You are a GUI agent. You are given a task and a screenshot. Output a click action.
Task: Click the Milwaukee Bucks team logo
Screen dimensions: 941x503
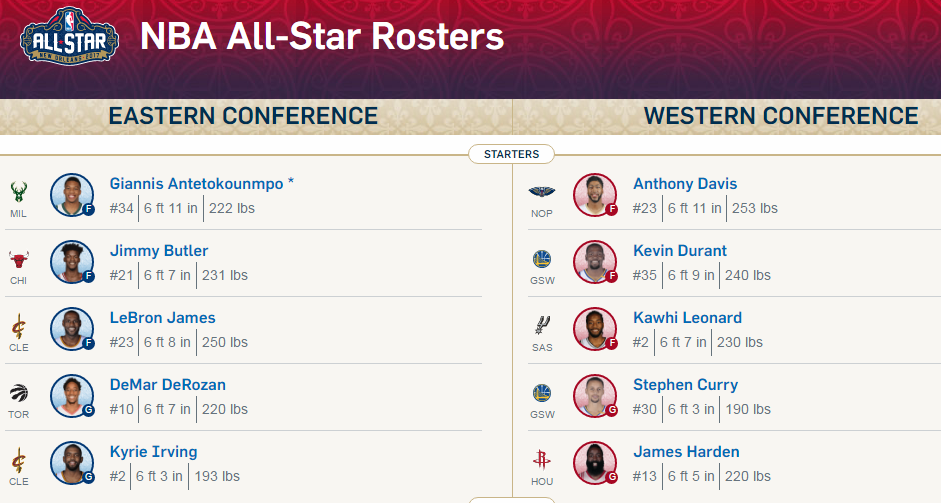coord(19,192)
